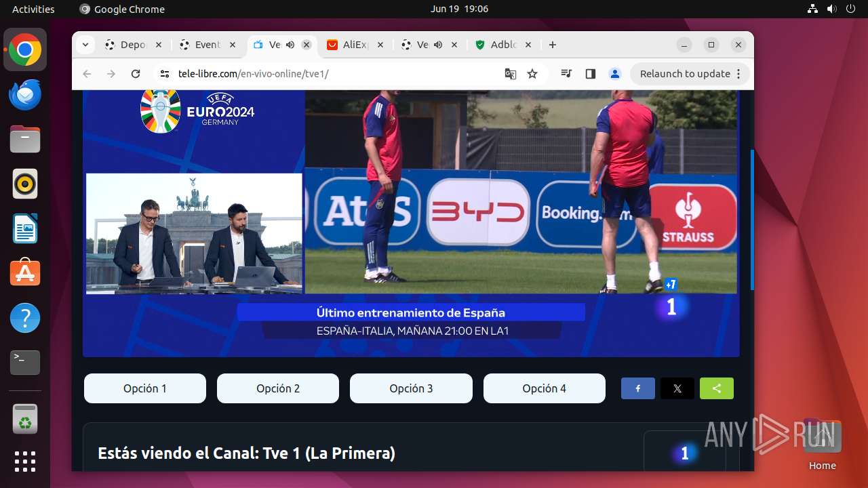
Task: Open the power menu icon
Action: 851,9
